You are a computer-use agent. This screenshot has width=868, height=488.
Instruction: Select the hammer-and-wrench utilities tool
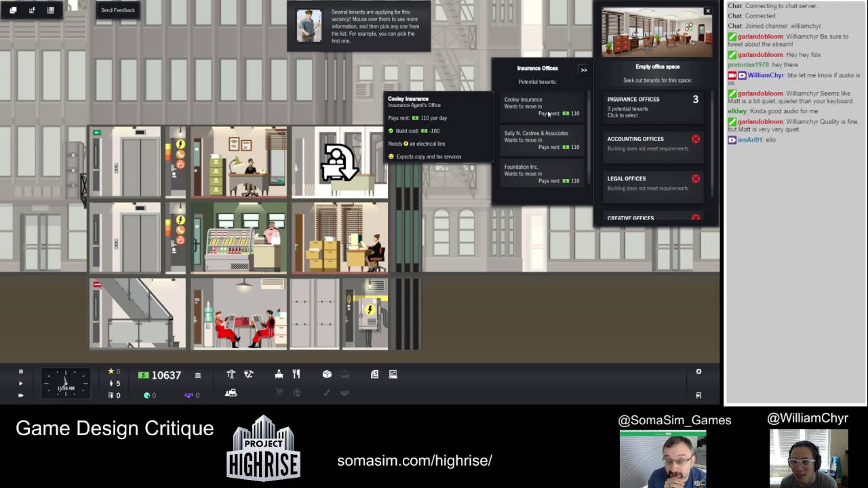pos(249,374)
